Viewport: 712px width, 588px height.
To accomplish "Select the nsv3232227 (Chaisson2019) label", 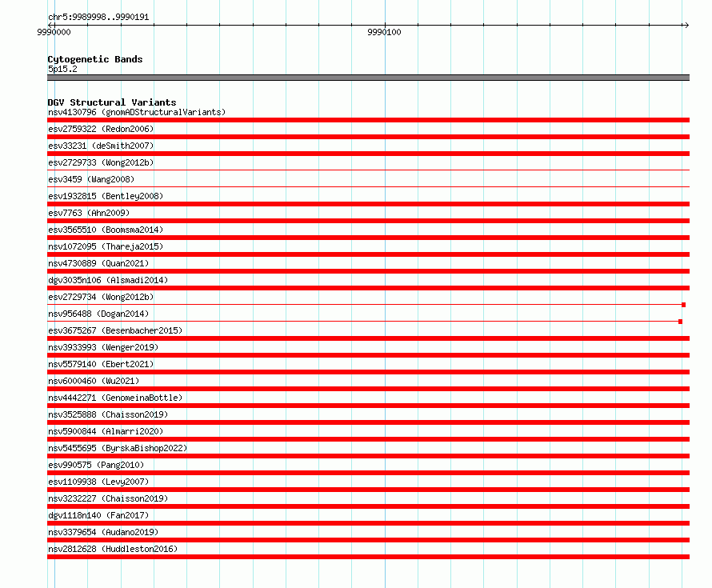I will click(108, 498).
